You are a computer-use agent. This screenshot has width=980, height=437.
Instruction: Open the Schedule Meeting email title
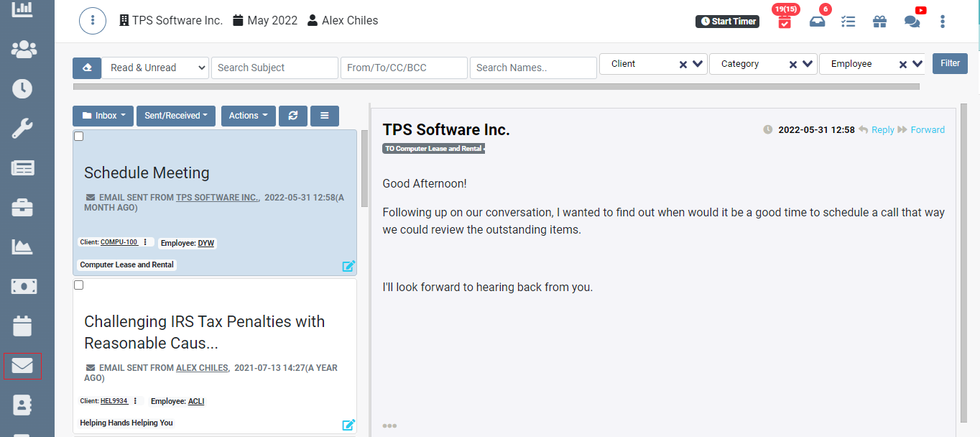[x=147, y=172]
